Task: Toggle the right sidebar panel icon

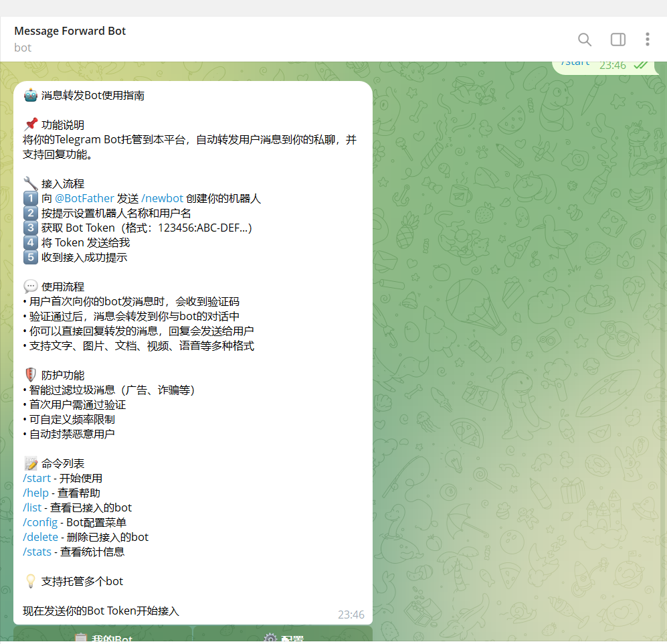Action: click(617, 39)
